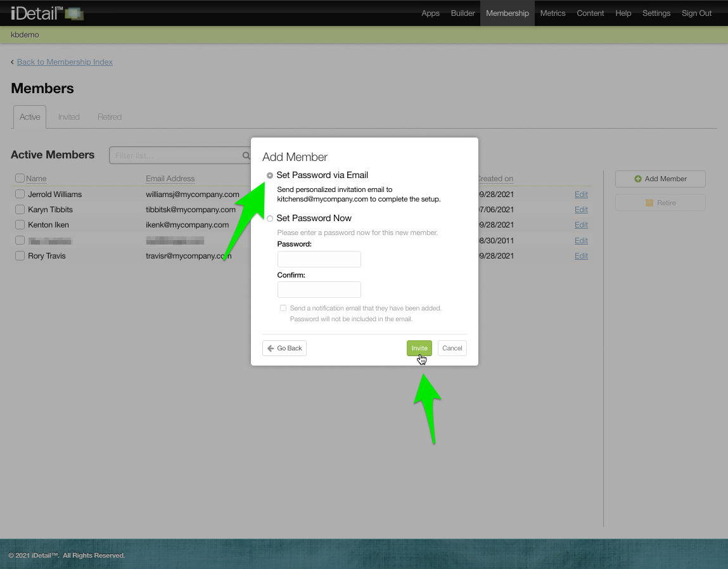Viewport: 728px width, 569px height.
Task: Click the Retire button
Action: click(660, 203)
